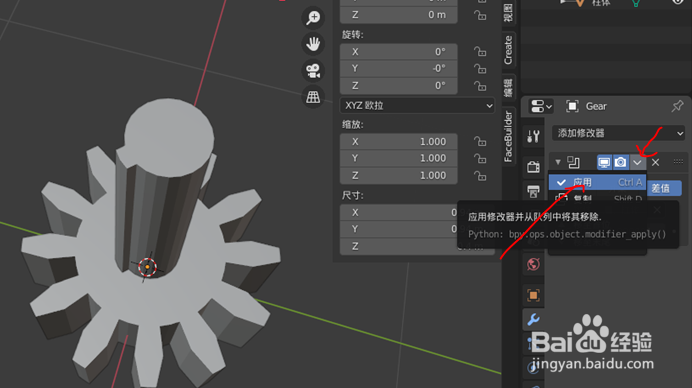The image size is (692, 388).
Task: Toggle lock on rotation Y
Action: click(x=480, y=68)
